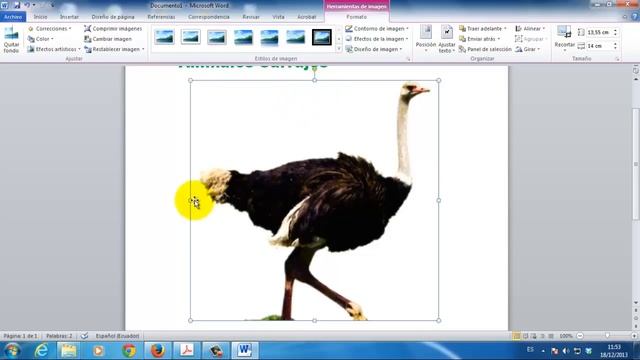Viewport: 640px width, 360px height.
Task: Switch to the Inicio tab
Action: [40, 17]
